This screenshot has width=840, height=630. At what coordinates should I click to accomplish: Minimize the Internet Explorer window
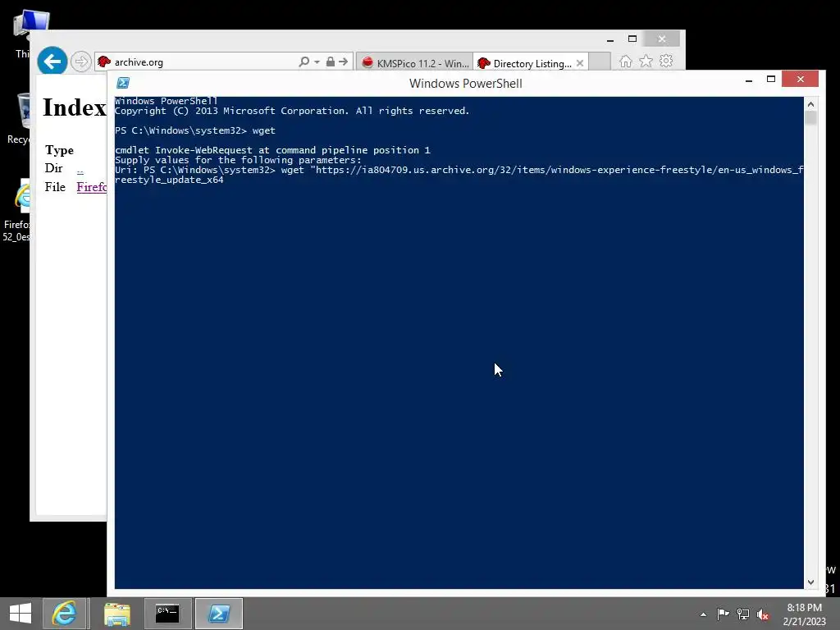[610, 39]
